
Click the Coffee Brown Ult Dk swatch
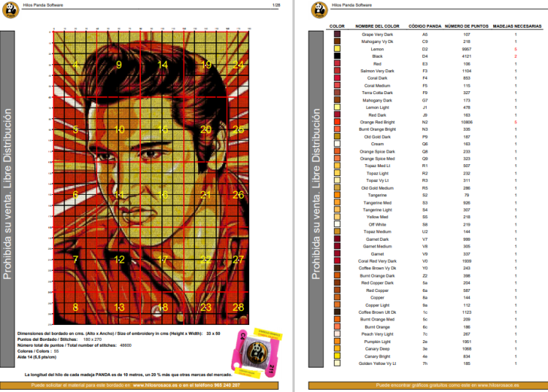tap(337, 312)
